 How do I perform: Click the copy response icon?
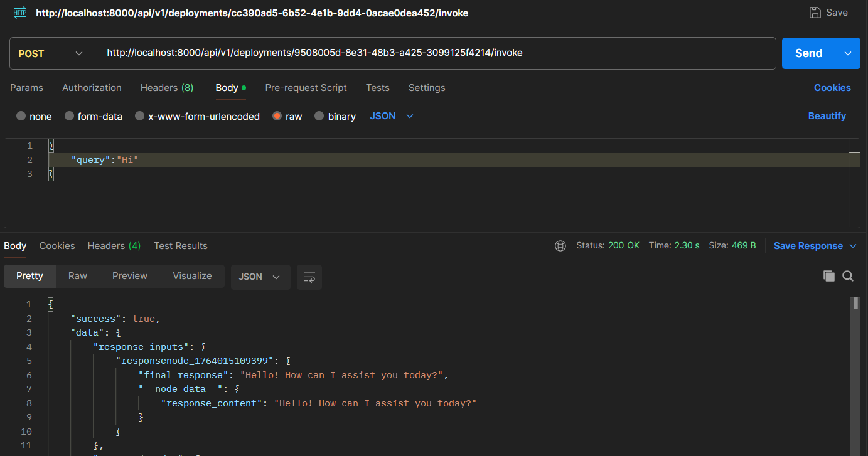click(x=828, y=276)
